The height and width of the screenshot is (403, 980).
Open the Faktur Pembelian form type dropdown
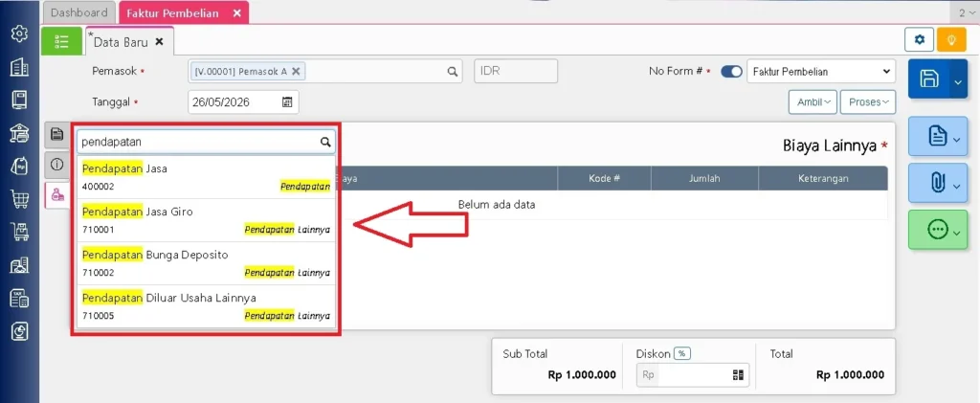pos(820,71)
